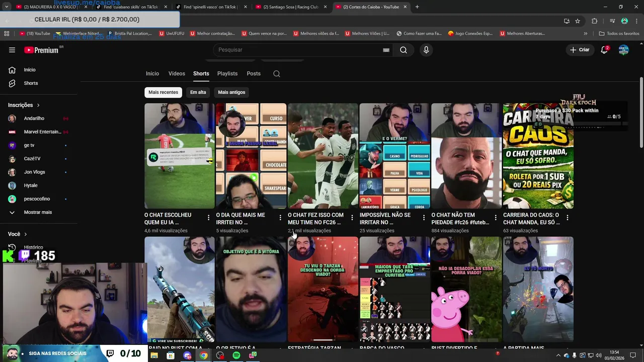Switch to the channel Vídeos tab
Image resolution: width=644 pixels, height=362 pixels.
(177, 73)
